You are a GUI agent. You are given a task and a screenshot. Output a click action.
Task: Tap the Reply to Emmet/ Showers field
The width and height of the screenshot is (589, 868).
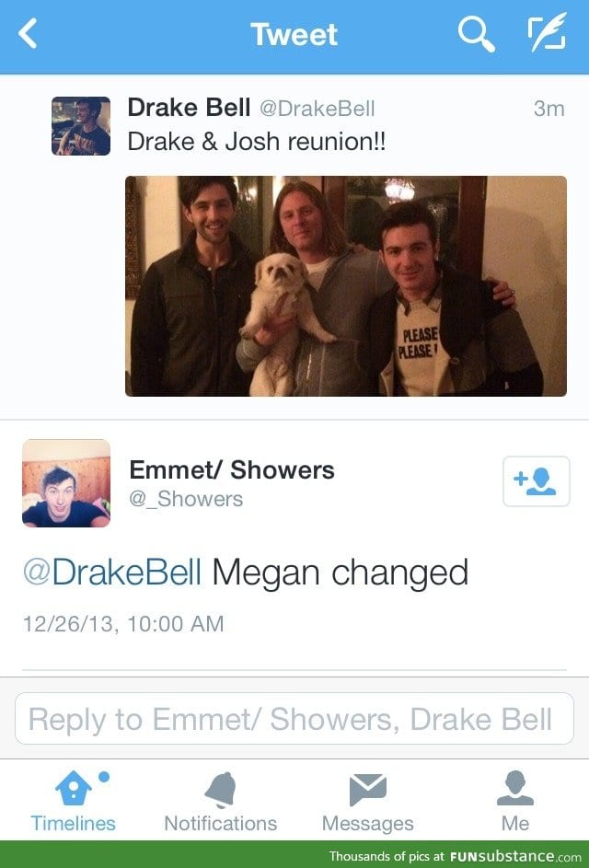[x=294, y=718]
